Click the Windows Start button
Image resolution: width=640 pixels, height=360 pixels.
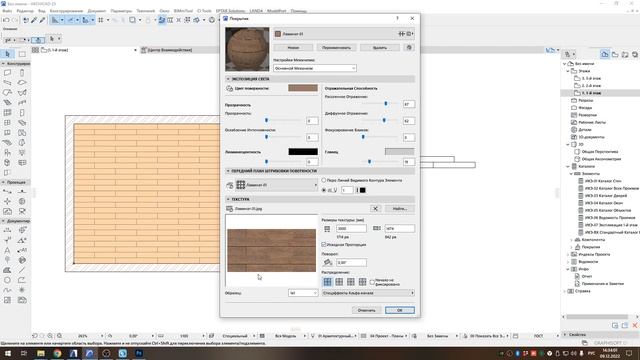[7, 353]
